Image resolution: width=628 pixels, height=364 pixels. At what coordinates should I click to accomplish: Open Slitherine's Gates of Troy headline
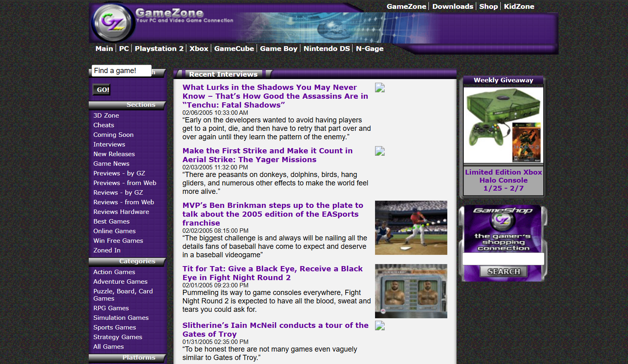point(275,330)
